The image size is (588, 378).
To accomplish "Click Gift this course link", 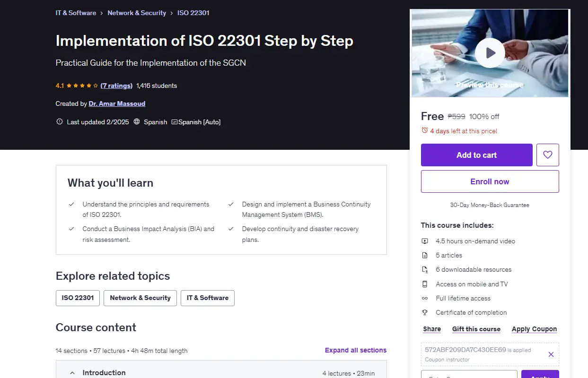I will click(x=476, y=329).
